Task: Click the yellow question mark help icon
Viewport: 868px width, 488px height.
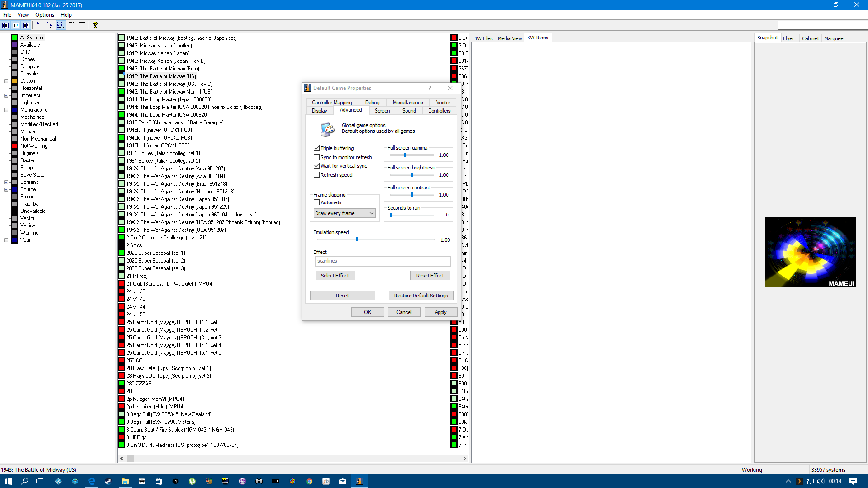Action: click(x=95, y=25)
